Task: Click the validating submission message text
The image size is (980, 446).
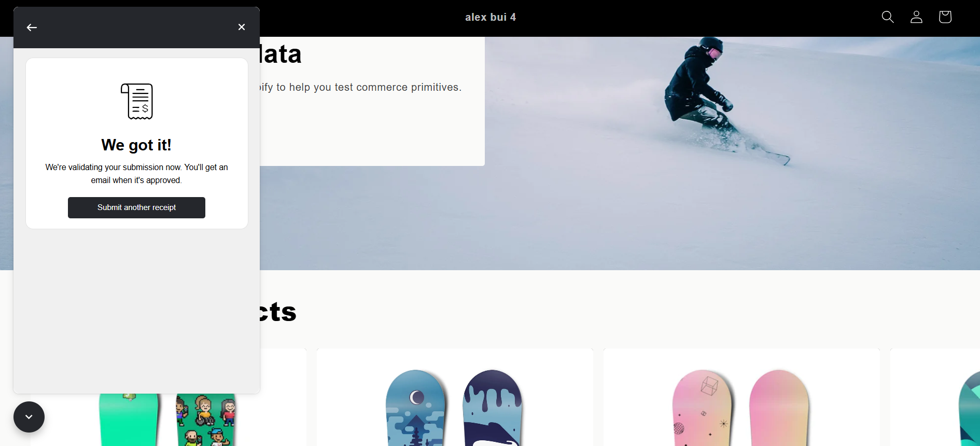Action: point(136,174)
